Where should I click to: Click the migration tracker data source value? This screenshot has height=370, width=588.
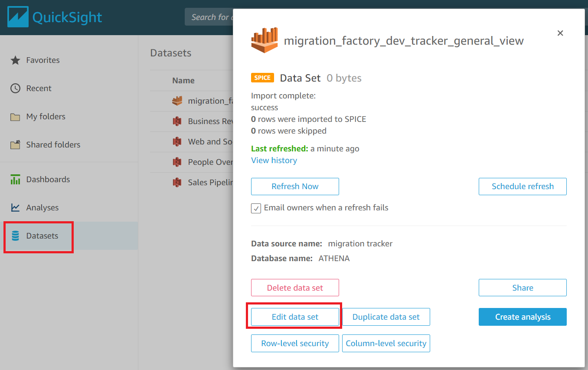(360, 244)
